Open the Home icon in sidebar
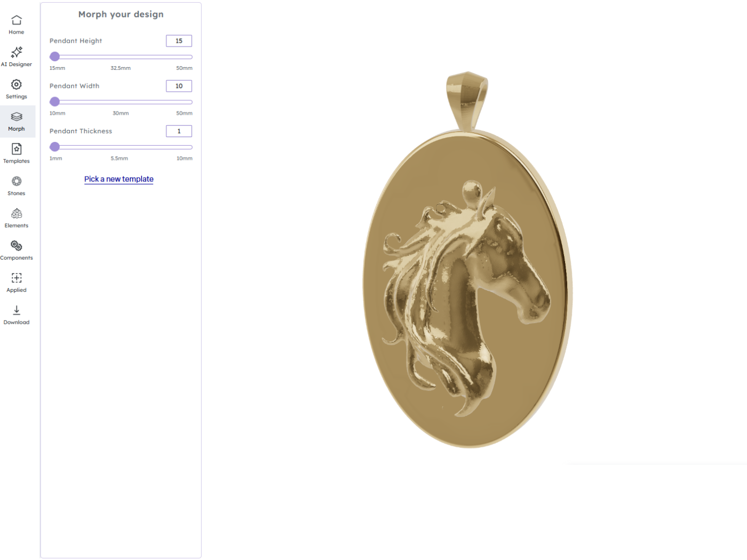The image size is (747, 560). coord(17,20)
